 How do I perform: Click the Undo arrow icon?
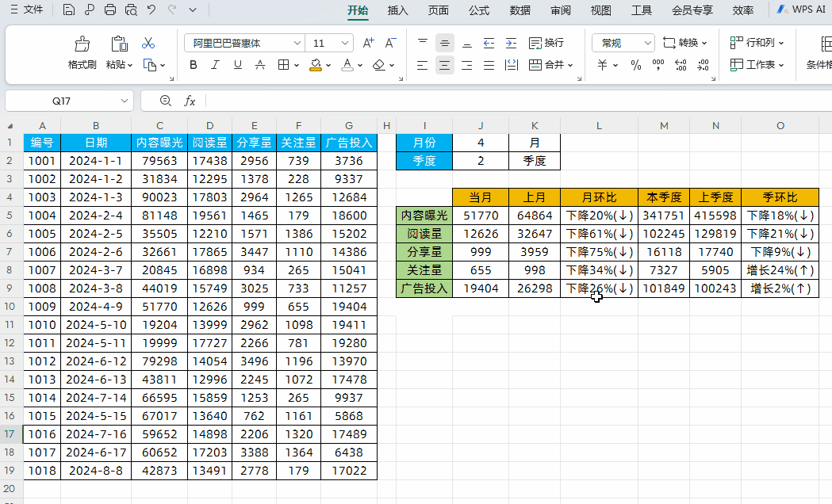pyautogui.click(x=151, y=10)
